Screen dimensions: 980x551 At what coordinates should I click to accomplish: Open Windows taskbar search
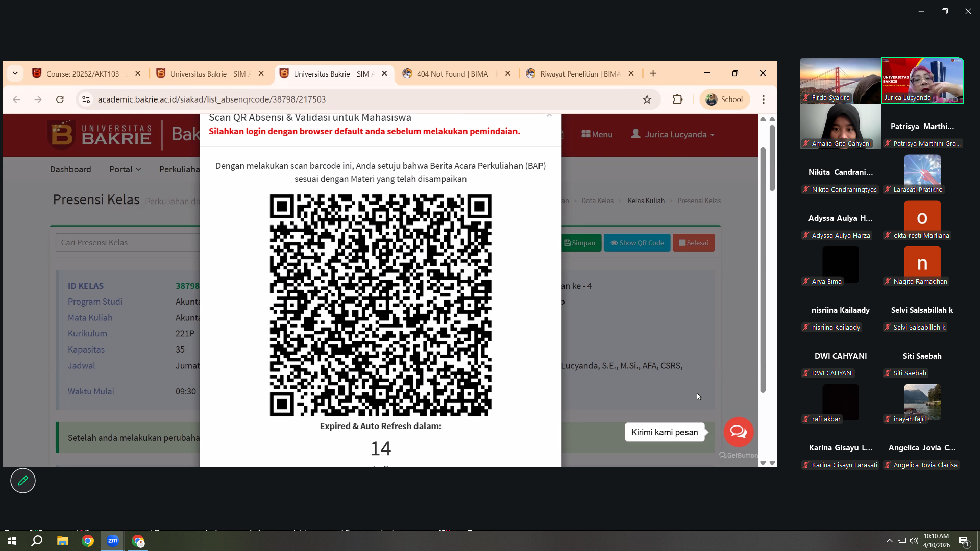coord(37,541)
